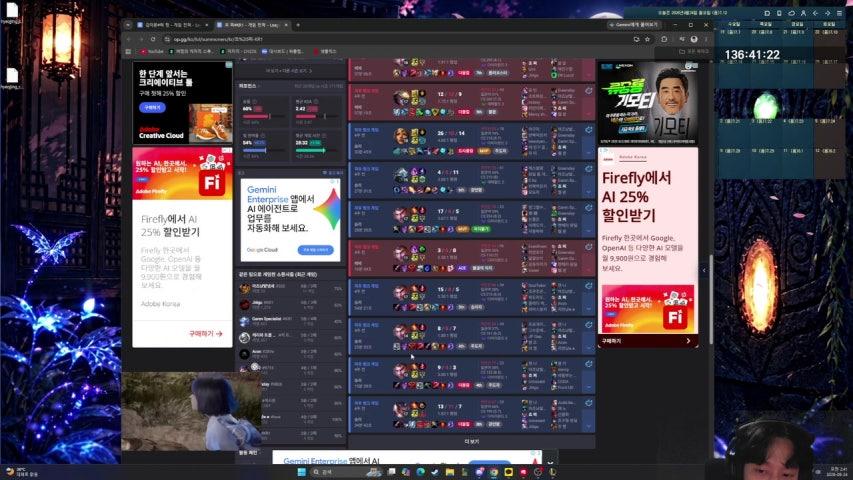Open replay icon on the 8-kill match row
This screenshot has height=480, width=853.
[589, 325]
